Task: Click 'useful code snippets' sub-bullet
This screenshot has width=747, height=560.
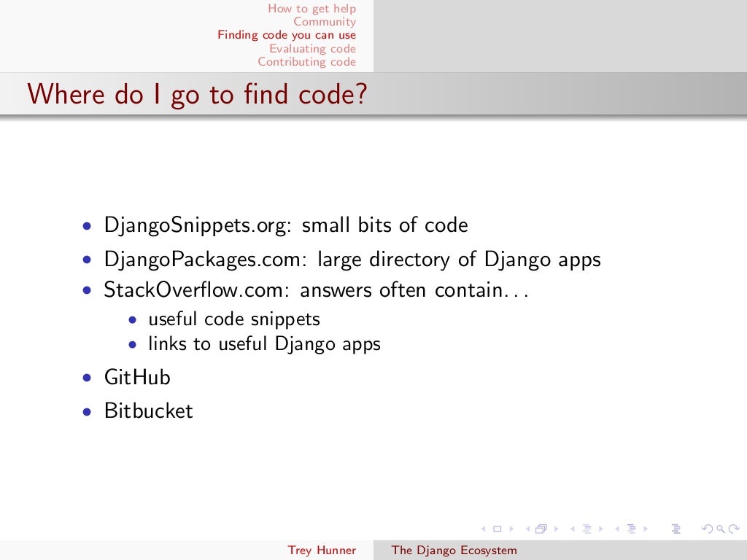Action: (234, 319)
